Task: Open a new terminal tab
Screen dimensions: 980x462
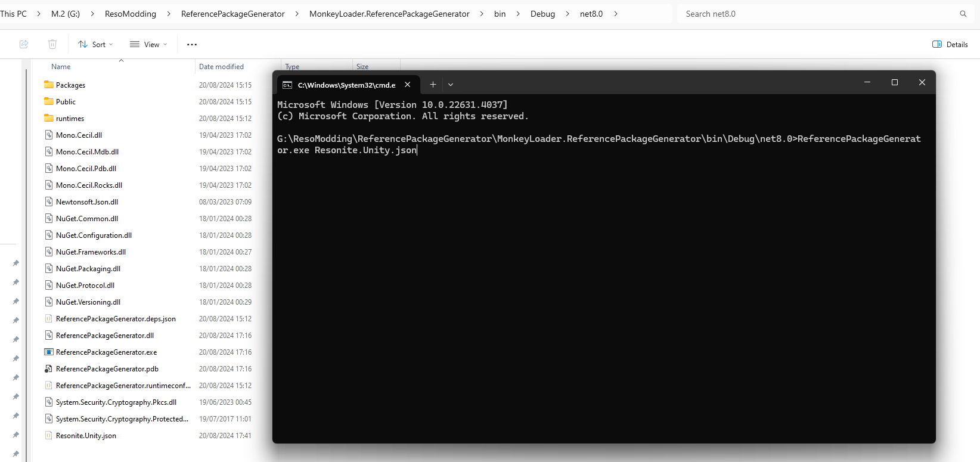Action: coord(433,85)
